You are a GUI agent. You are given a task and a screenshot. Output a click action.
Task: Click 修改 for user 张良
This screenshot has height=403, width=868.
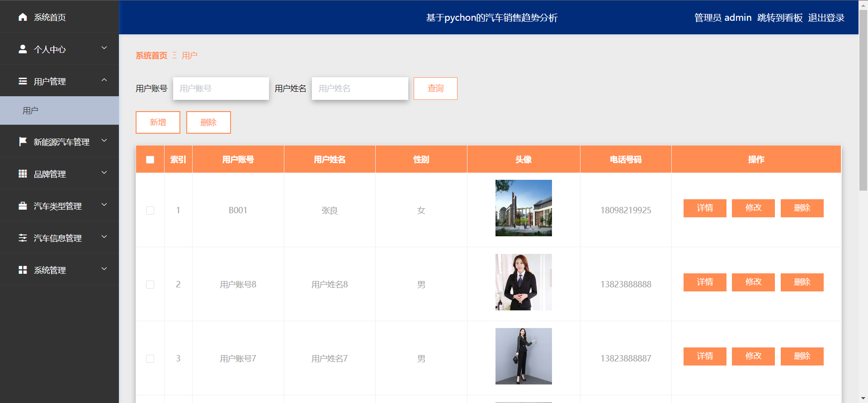point(753,208)
